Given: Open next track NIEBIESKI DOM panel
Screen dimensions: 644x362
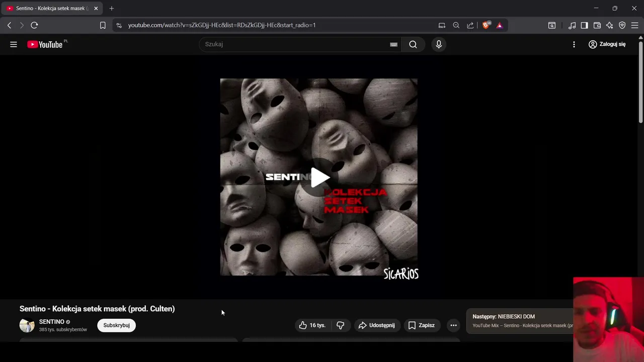Looking at the screenshot, I should point(520,321).
